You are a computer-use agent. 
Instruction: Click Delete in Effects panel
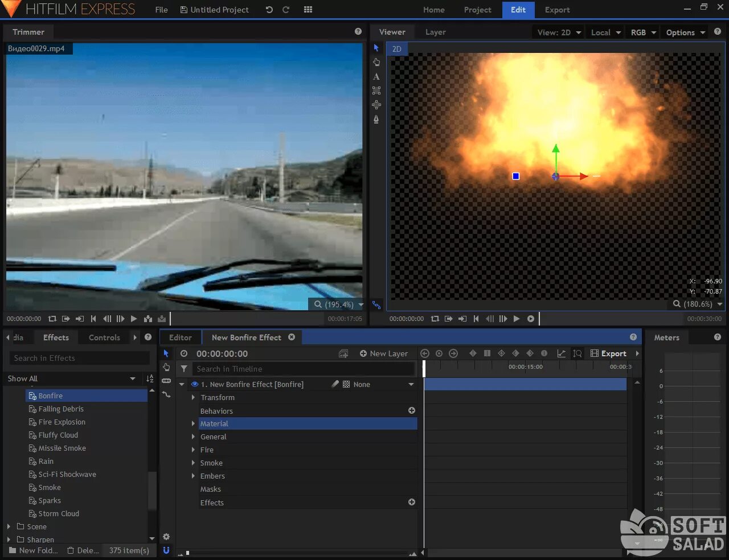click(x=83, y=550)
